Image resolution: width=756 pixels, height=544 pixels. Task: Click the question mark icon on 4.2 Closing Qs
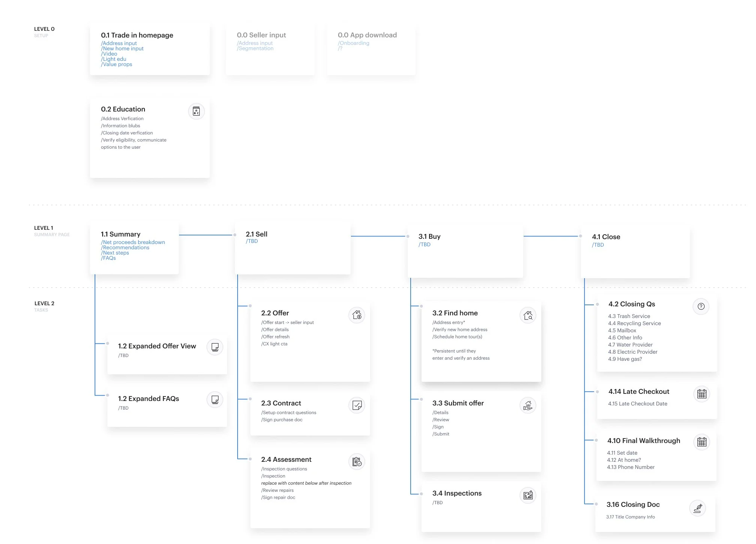coord(701,306)
